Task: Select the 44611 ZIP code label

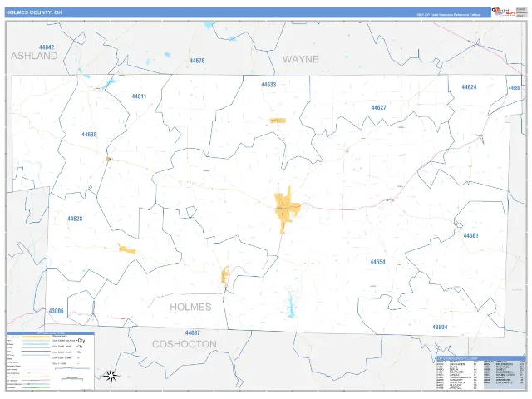Action: pyautogui.click(x=139, y=96)
